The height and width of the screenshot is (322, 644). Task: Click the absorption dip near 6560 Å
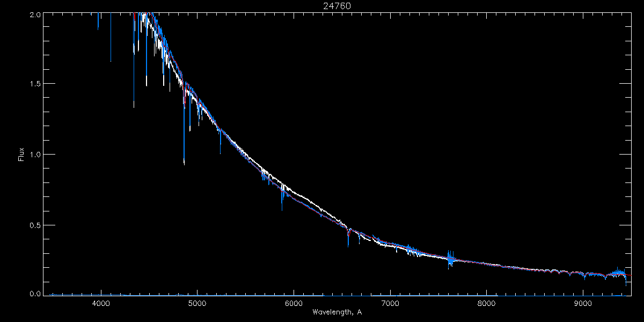[x=348, y=239]
